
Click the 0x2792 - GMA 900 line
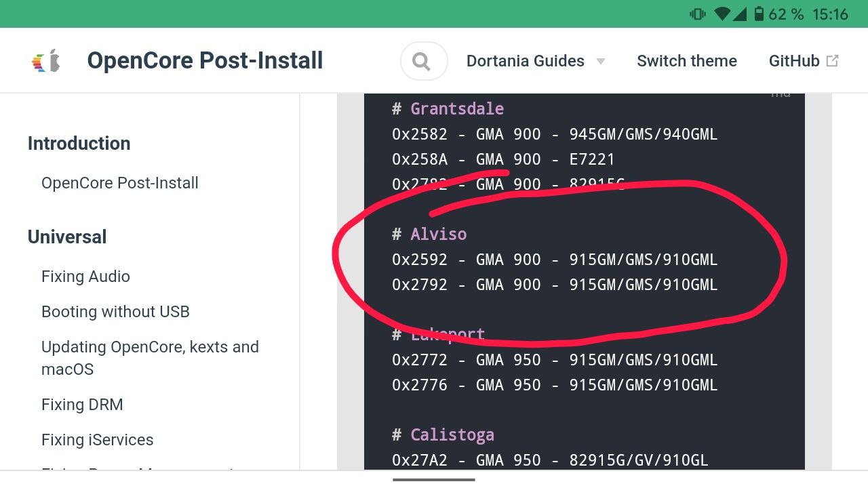point(555,285)
